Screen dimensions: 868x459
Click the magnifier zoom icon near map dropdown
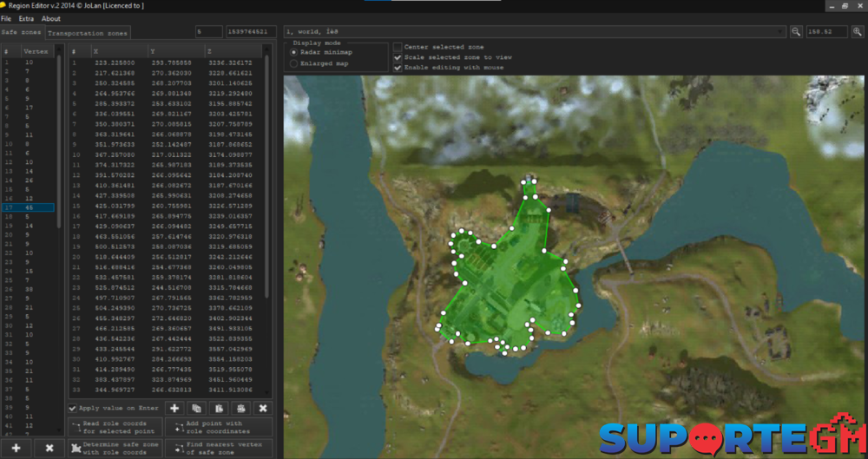[796, 32]
